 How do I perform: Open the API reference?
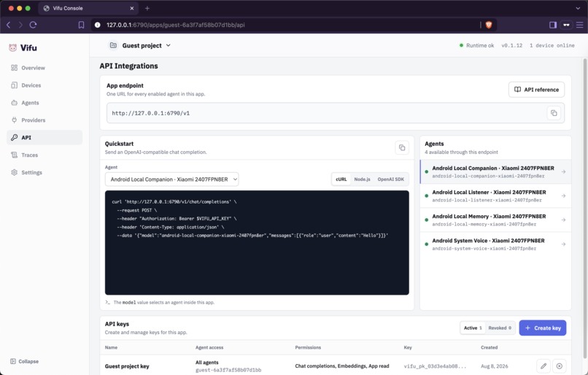click(536, 90)
